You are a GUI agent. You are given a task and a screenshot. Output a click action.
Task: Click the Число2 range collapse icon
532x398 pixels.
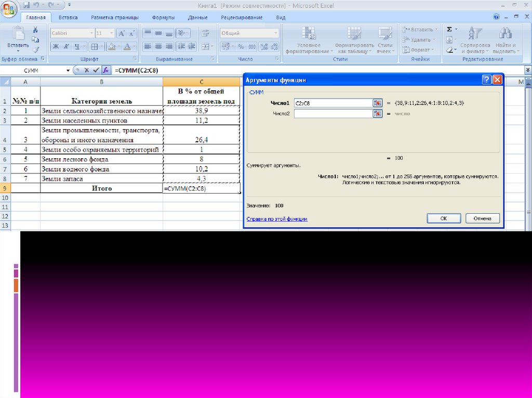point(377,114)
